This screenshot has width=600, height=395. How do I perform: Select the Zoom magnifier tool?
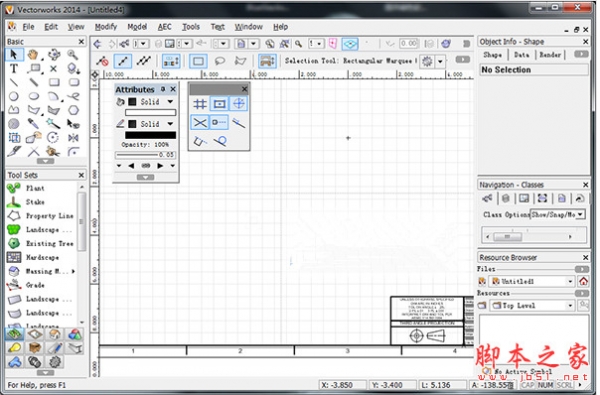pyautogui.click(x=73, y=55)
